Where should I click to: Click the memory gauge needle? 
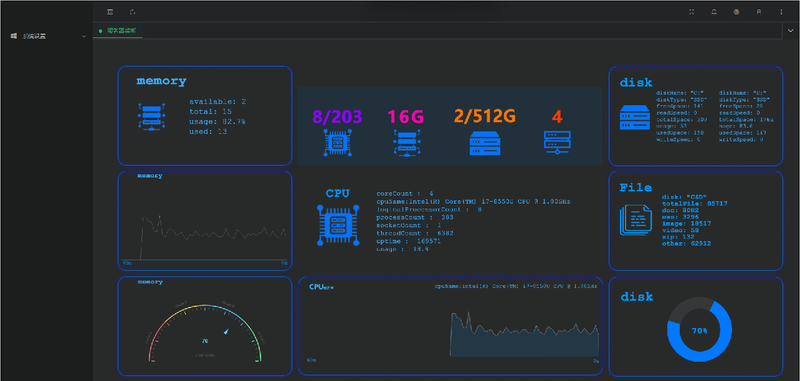226,332
